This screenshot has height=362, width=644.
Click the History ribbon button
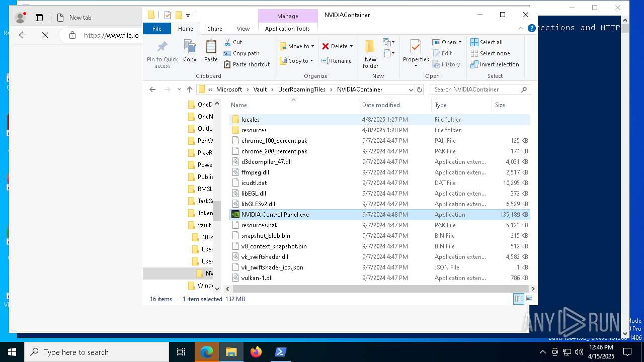click(446, 64)
